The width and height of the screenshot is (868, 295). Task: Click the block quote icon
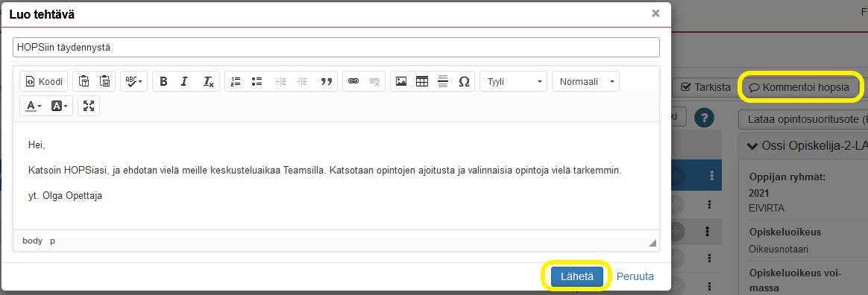point(326,81)
